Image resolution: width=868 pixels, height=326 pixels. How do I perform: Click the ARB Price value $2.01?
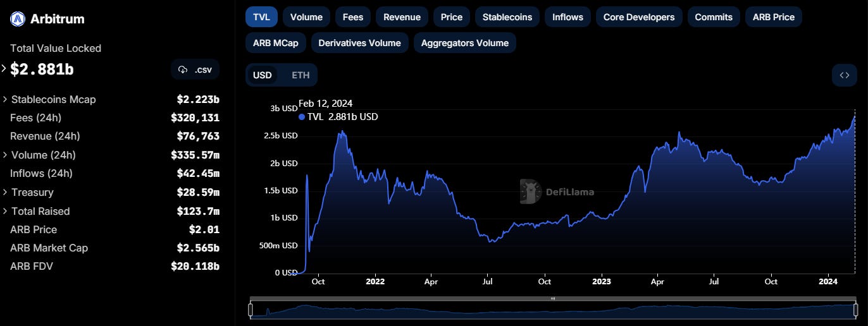pos(204,230)
